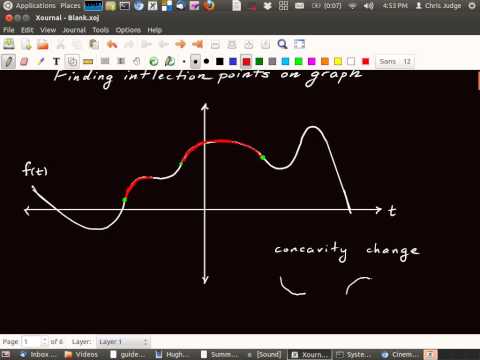Click the Paste clipboard icon
The height and width of the screenshot is (360, 480).
[94, 44]
